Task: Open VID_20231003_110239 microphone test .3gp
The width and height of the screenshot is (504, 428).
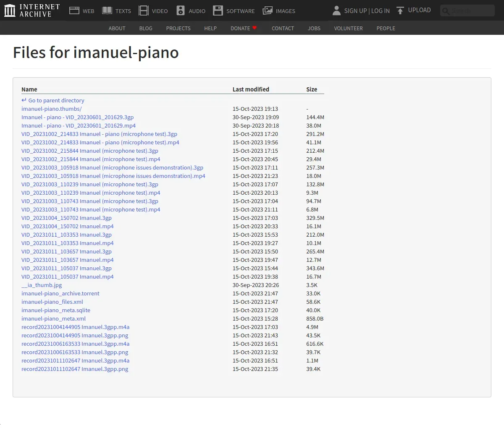Action: [90, 184]
